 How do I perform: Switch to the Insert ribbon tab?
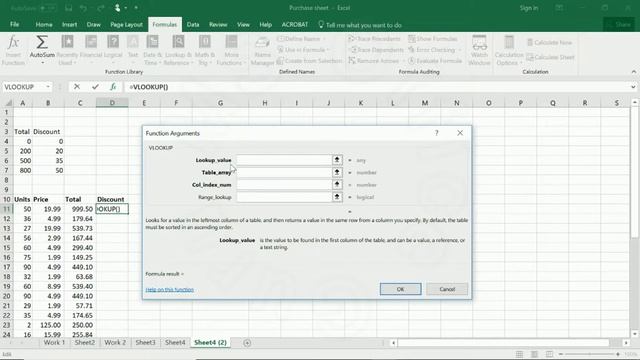[x=69, y=24]
